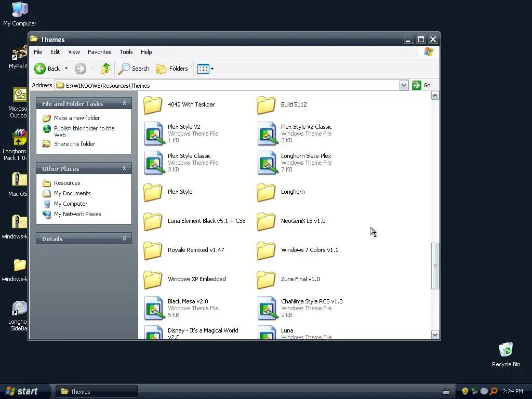Click the magnifier tray icon
This screenshot has height=399, width=532.
pos(494,391)
